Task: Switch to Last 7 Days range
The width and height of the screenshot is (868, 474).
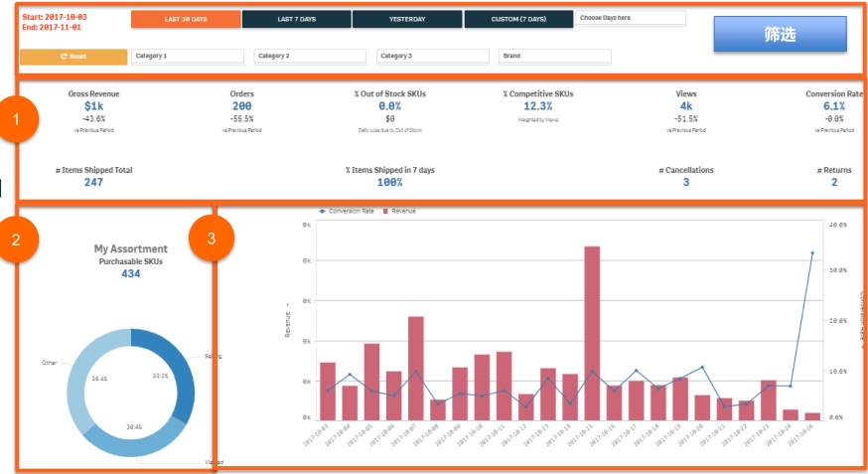Action: 296,19
